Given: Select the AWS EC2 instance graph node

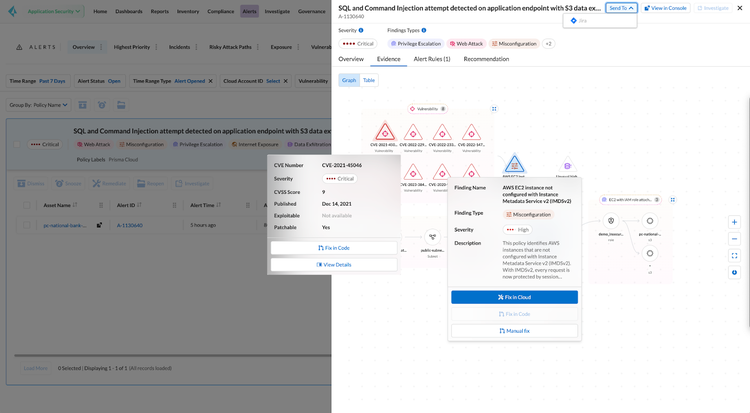Looking at the screenshot, I should pos(514,166).
